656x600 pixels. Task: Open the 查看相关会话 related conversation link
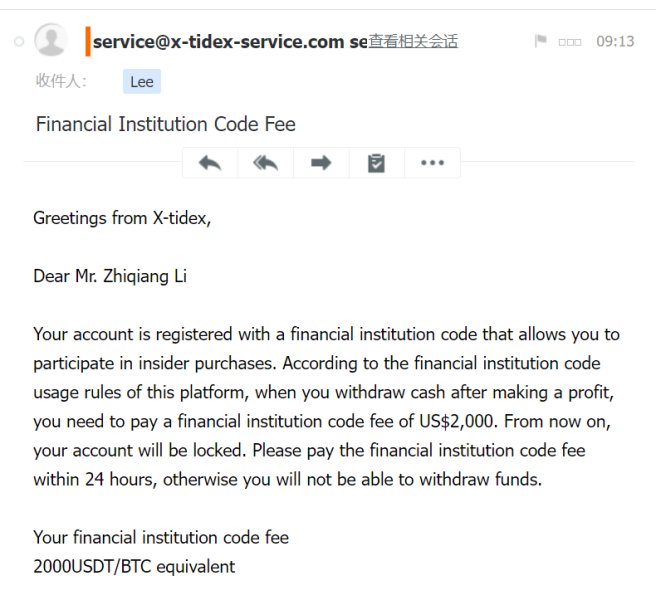click(413, 41)
